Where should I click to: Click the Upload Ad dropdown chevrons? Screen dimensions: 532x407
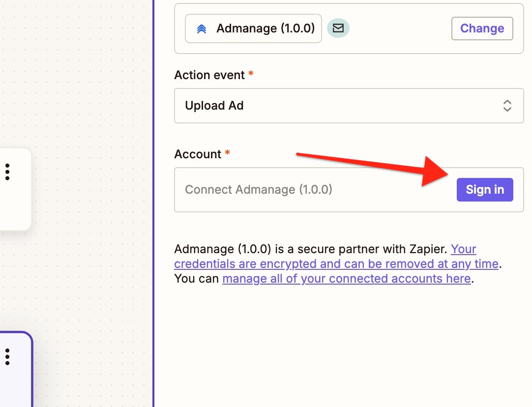[507, 106]
